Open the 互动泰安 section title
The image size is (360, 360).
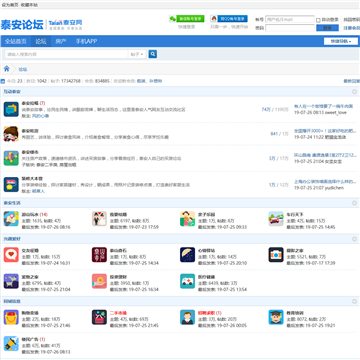(x=12, y=91)
